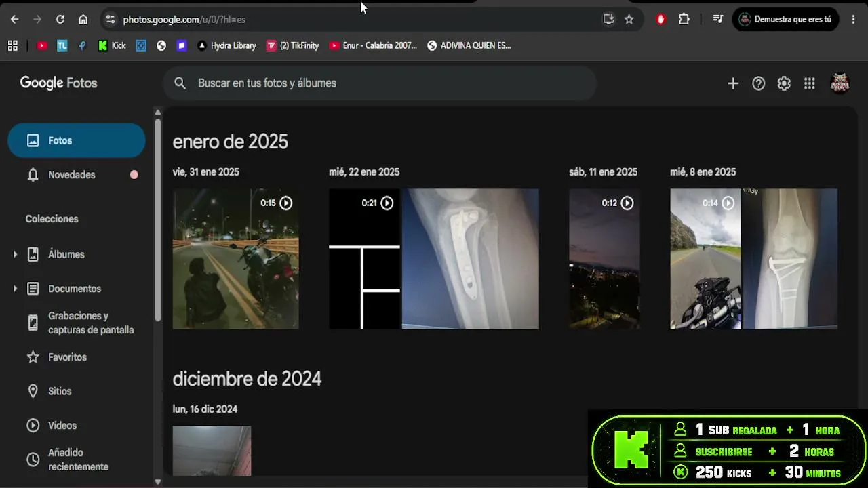Open the red extension icon in the toolbar
Screen dimensions: 868x488
click(x=661, y=20)
